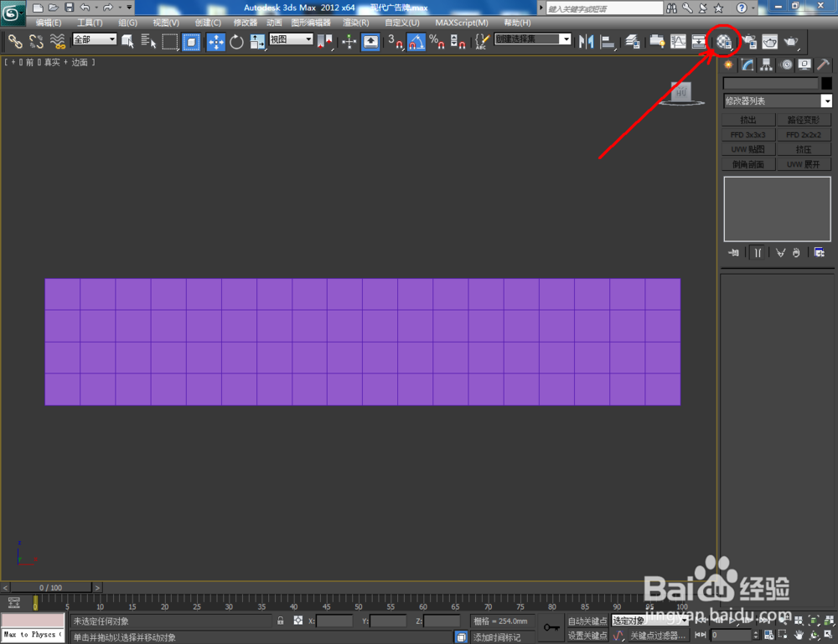The image size is (838, 644).
Task: Toggle the Window/Crossing selection mode
Action: click(191, 42)
